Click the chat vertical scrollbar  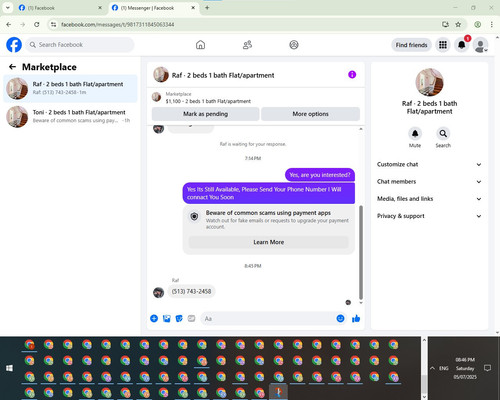pos(361,253)
